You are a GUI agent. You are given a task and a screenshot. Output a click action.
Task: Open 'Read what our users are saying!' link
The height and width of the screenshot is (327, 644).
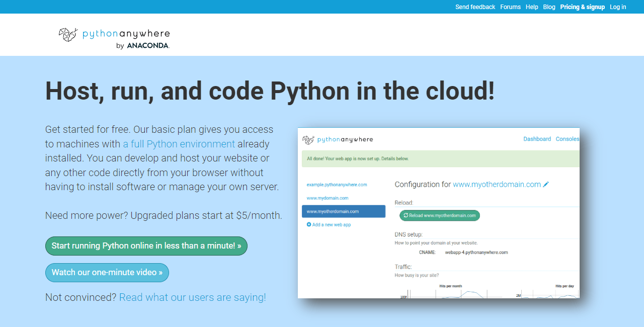(x=192, y=297)
